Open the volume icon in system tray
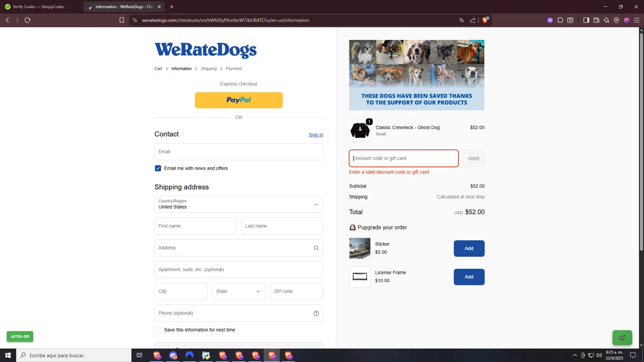The height and width of the screenshot is (362, 644). 599,355
